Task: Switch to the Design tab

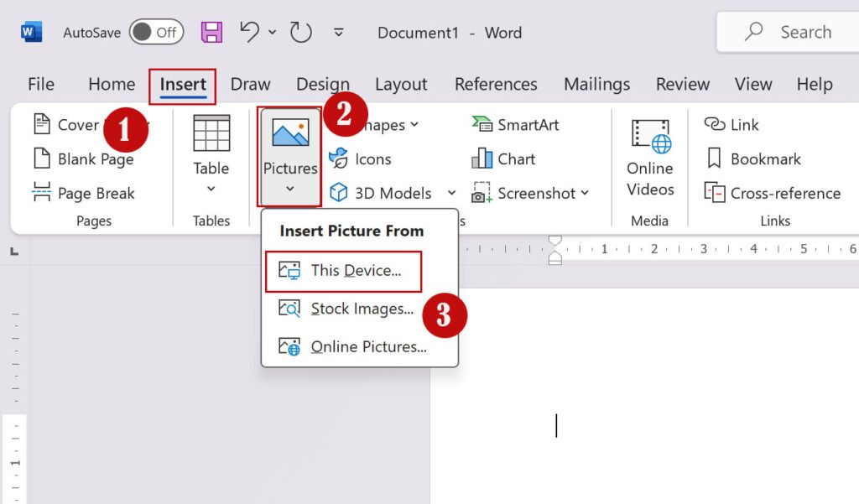Action: [323, 84]
